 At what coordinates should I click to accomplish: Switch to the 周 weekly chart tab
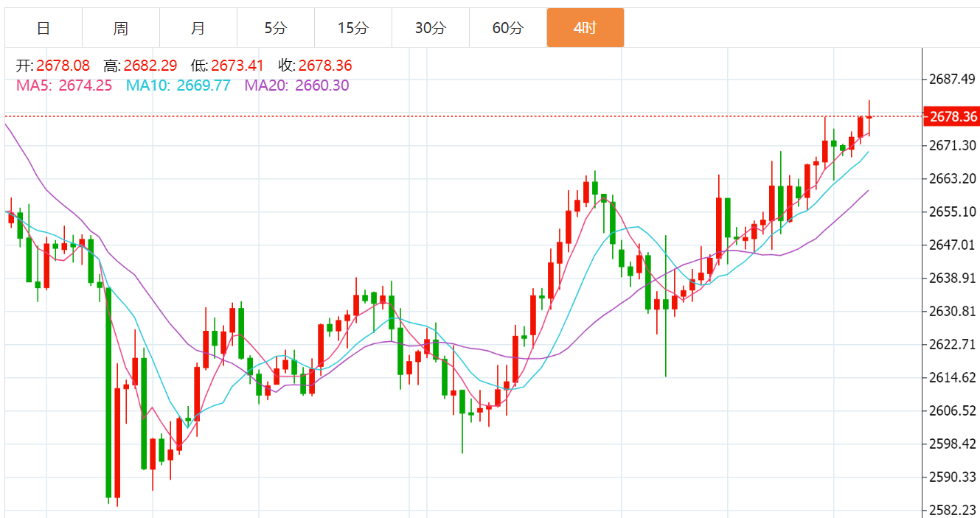click(121, 28)
